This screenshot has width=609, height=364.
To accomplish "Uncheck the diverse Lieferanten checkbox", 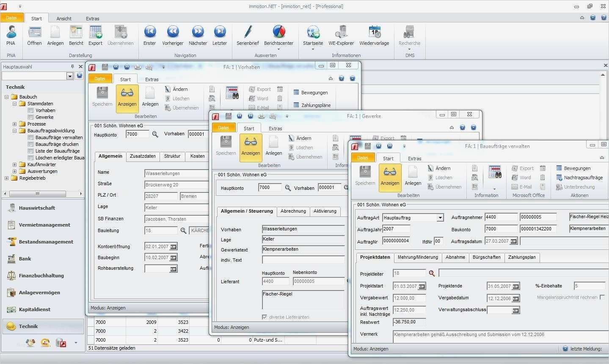I will pos(264,317).
